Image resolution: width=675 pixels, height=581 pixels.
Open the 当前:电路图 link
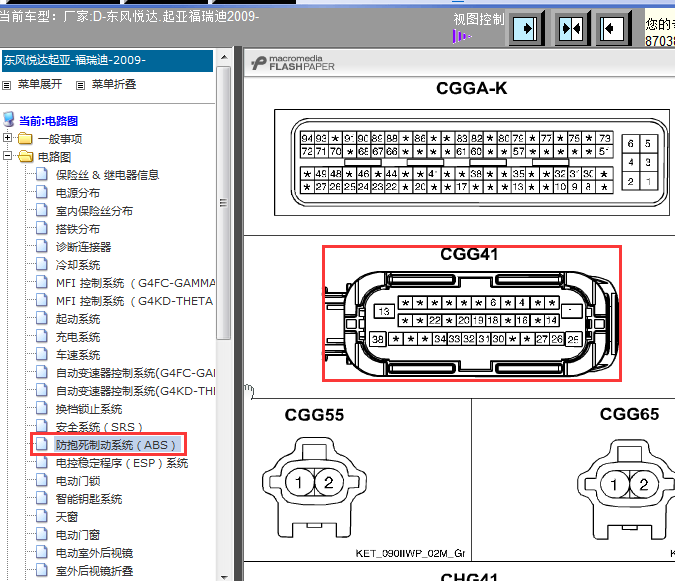tap(49, 121)
